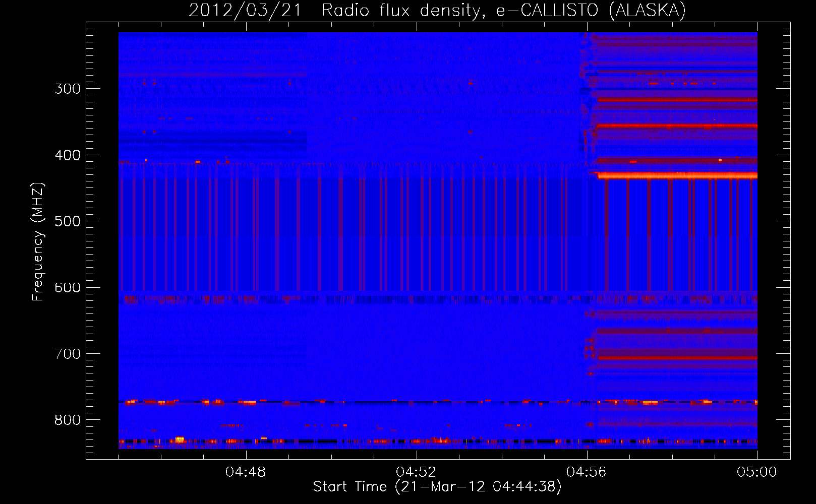Click the bright yellow emission band near 430 MHz
This screenshot has width=816, height=504.
pos(677,176)
